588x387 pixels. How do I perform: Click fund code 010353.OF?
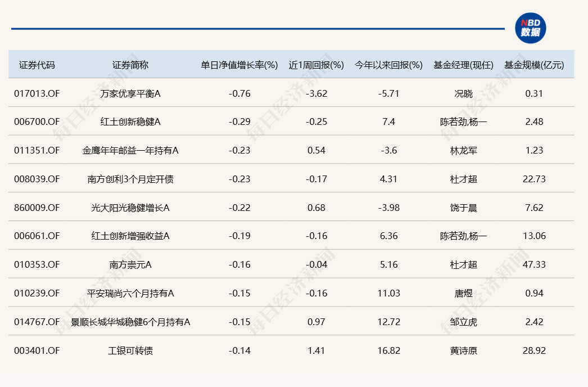[x=37, y=264]
